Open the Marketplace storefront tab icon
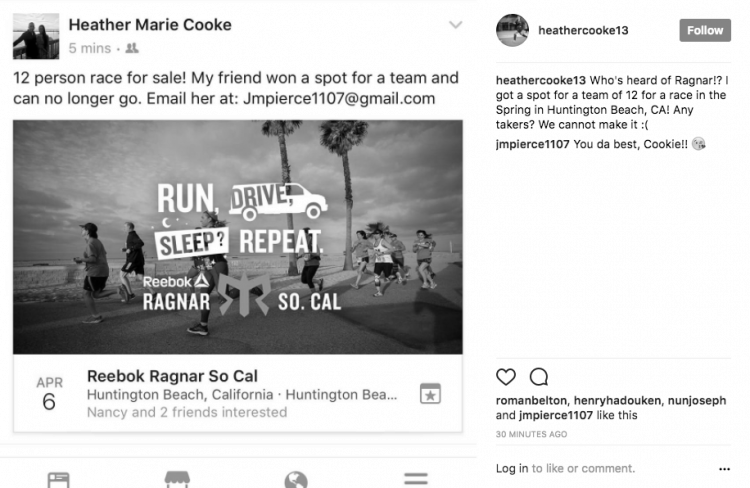The image size is (750, 488). coord(177,479)
